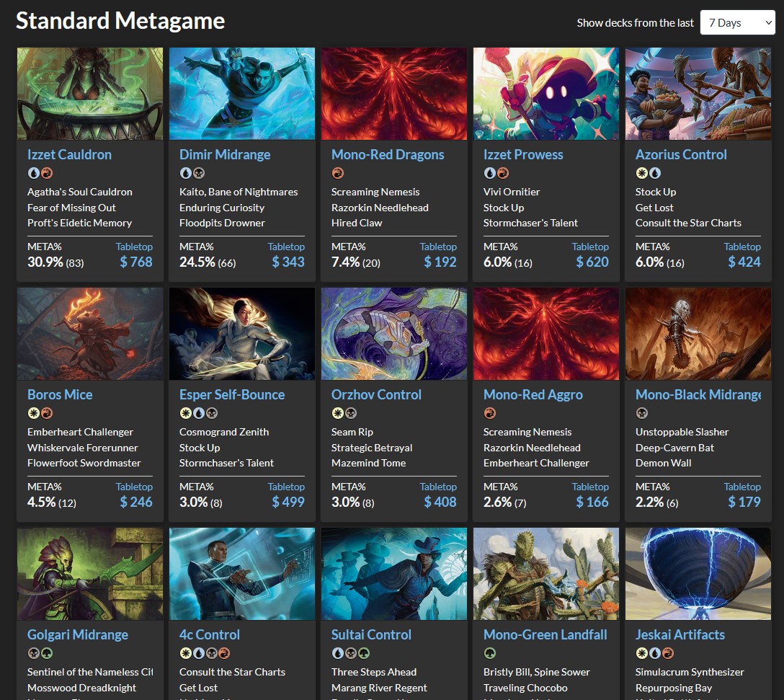Click the red mana icon under 4c Control

225,653
